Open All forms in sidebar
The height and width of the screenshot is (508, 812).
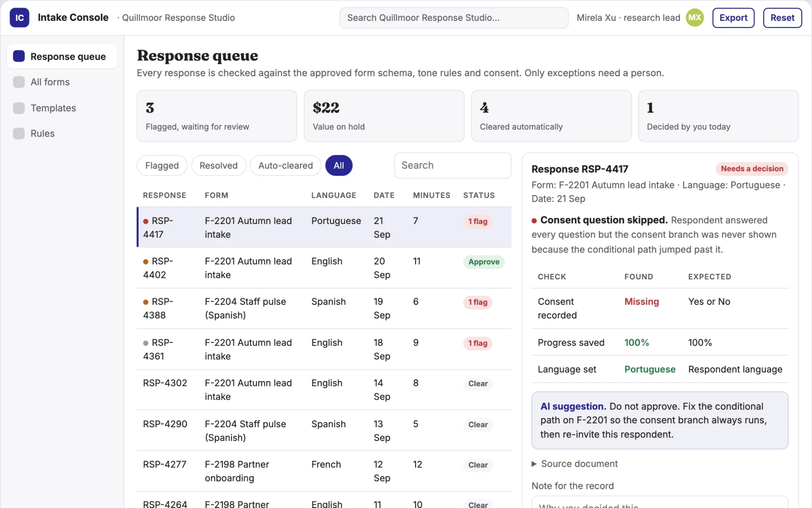pyautogui.click(x=62, y=82)
